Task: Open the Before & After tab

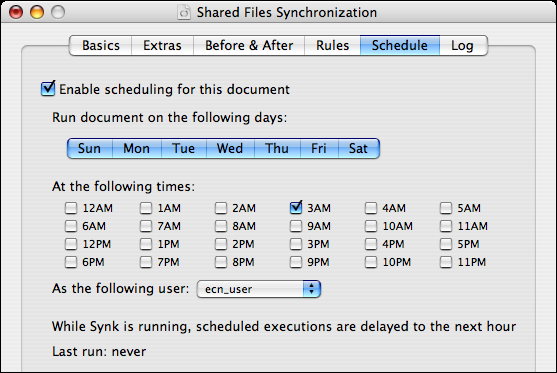Action: pyautogui.click(x=249, y=45)
